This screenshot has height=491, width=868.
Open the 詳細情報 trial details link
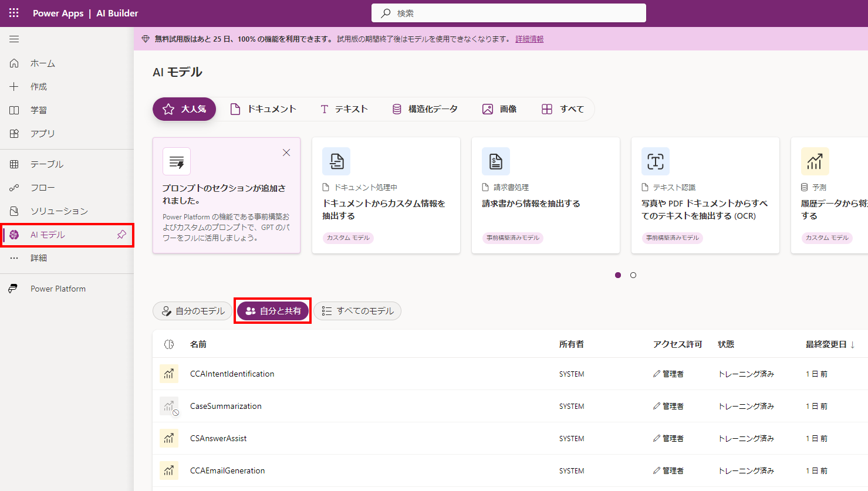529,39
